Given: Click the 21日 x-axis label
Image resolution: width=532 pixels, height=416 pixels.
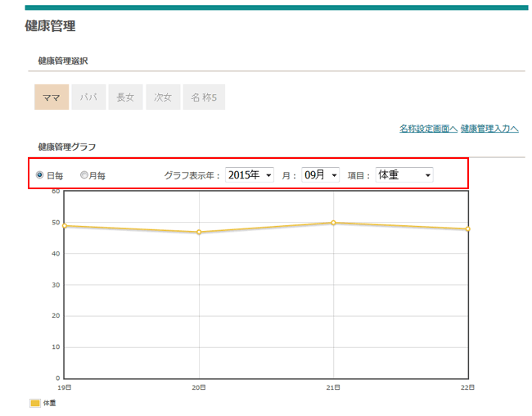Looking at the screenshot, I should (333, 387).
